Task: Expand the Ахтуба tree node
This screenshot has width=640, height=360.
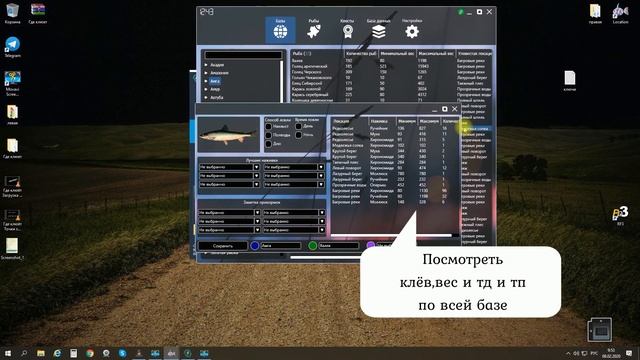Action: [x=206, y=98]
